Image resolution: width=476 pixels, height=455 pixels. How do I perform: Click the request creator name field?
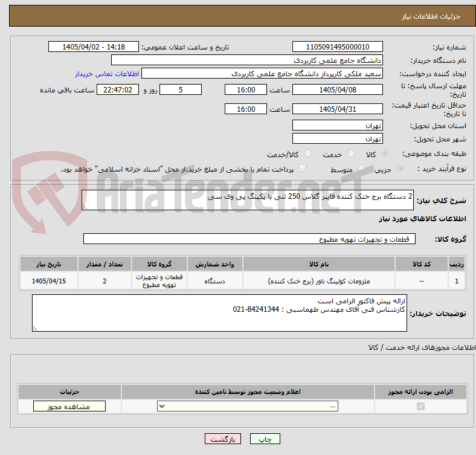[x=262, y=74]
